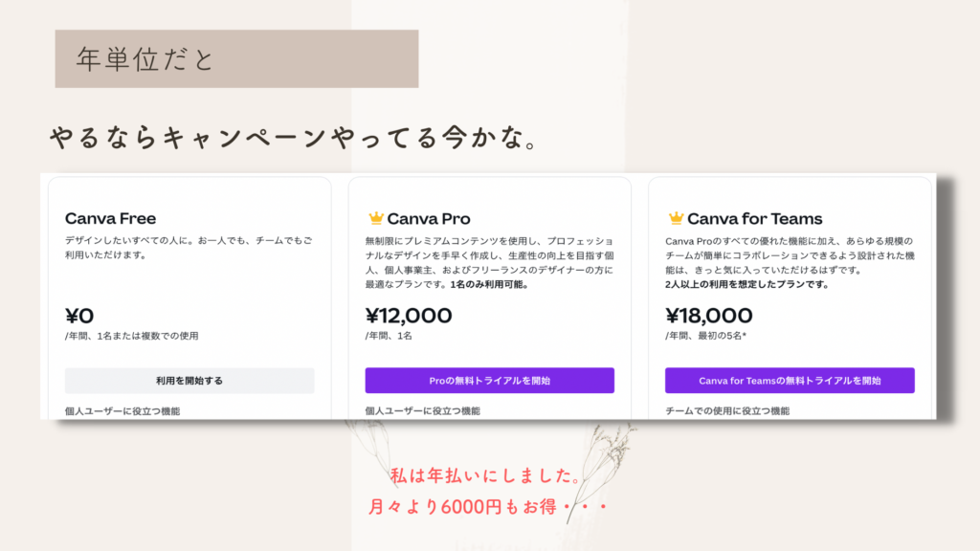Select the Canva Free plan title
This screenshot has width=980, height=551.
[x=110, y=218]
